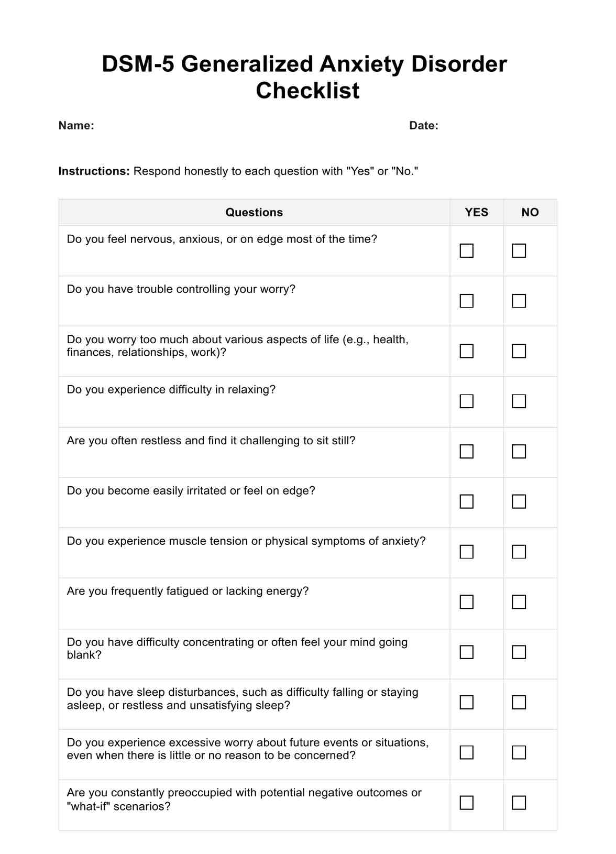The width and height of the screenshot is (616, 854).
Task: Tick YES for muscle tension symptoms
Action: 466,552
